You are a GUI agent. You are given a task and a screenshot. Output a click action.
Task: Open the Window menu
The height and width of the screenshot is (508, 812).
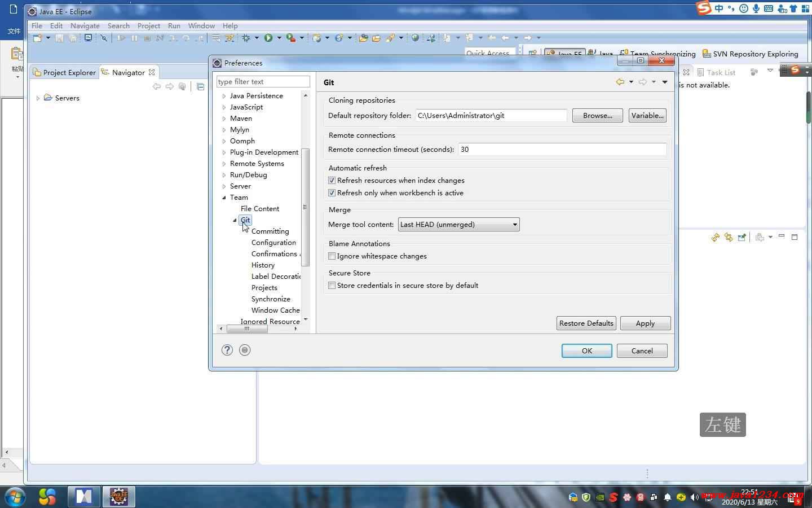pyautogui.click(x=201, y=26)
